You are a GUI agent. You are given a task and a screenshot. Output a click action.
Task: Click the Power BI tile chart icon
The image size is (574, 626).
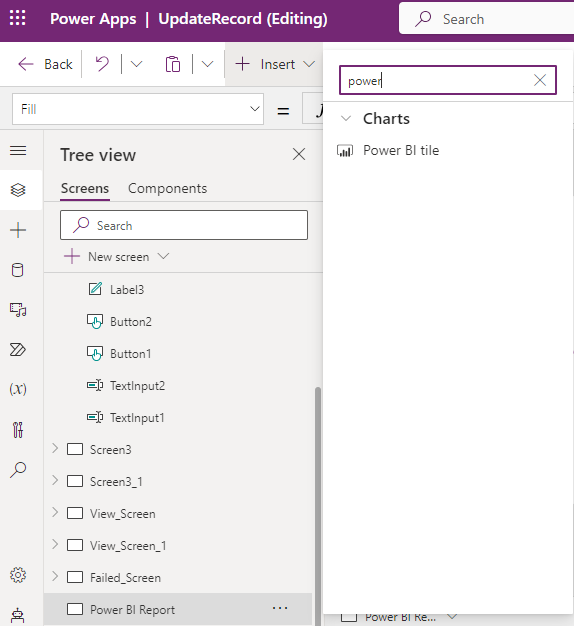pos(345,151)
